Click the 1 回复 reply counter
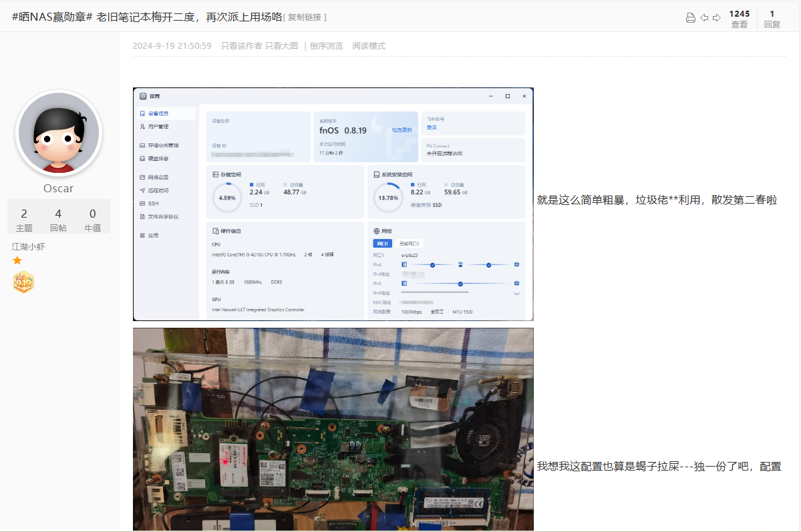 772,19
